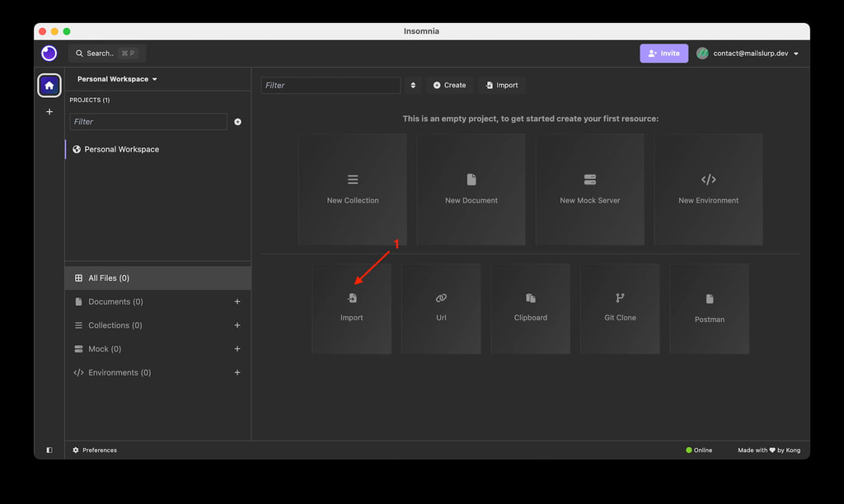Open Preferences from the status bar

click(x=95, y=450)
